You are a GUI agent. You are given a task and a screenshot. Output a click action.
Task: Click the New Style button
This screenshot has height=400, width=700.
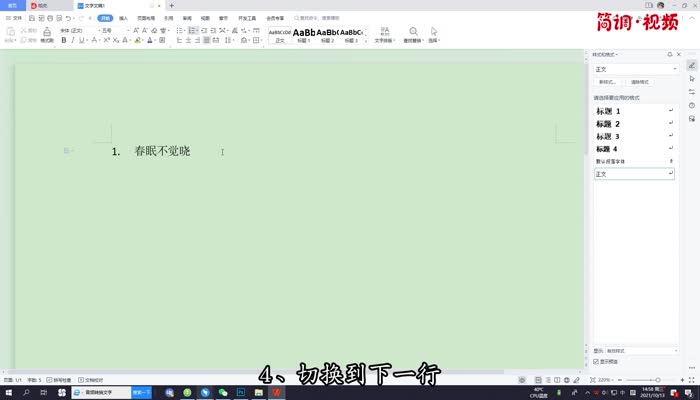coord(607,82)
